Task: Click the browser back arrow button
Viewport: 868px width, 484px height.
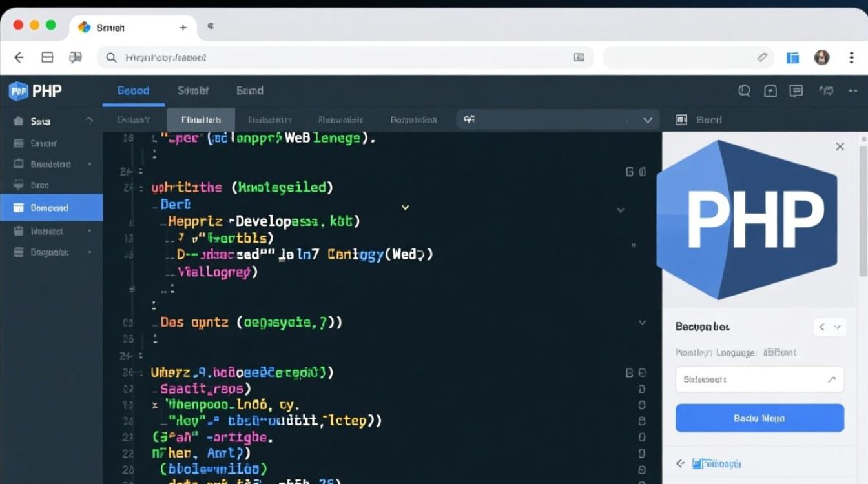Action: pyautogui.click(x=19, y=57)
